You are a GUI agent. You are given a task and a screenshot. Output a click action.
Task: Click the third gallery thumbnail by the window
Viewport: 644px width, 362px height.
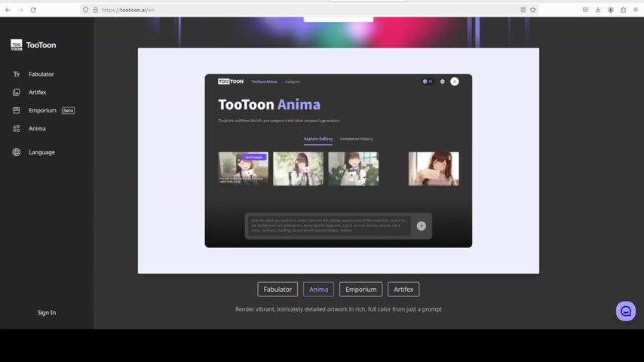[353, 168]
